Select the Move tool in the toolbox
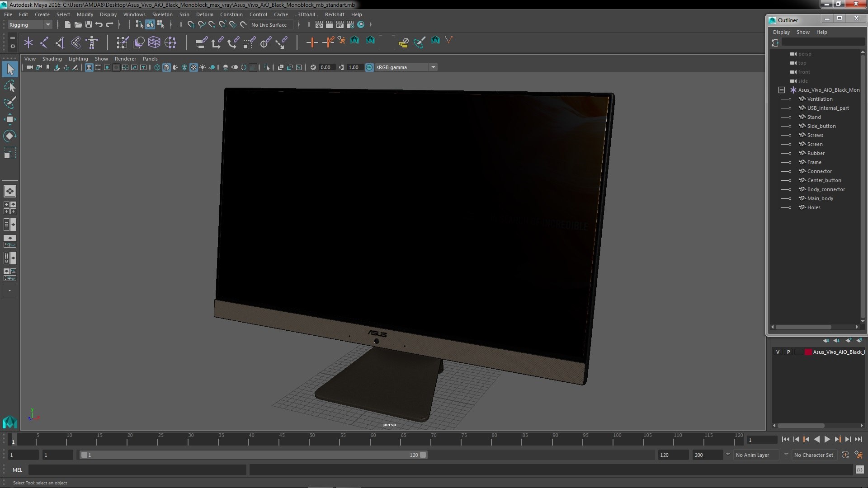 [x=9, y=119]
